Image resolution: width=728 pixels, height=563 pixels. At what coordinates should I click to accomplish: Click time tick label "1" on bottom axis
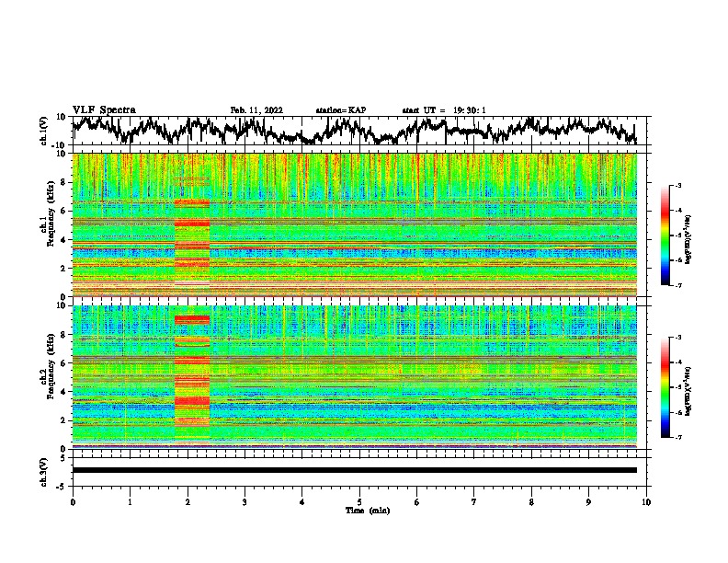(130, 501)
